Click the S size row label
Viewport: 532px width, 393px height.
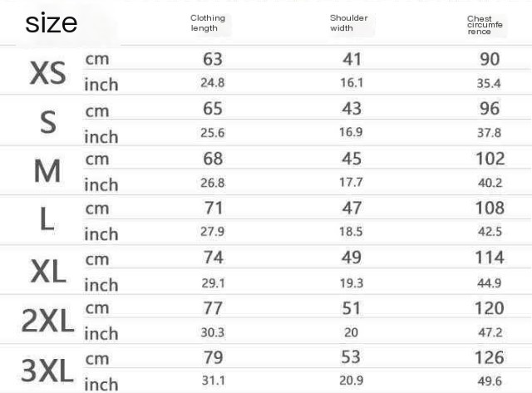pyautogui.click(x=48, y=122)
